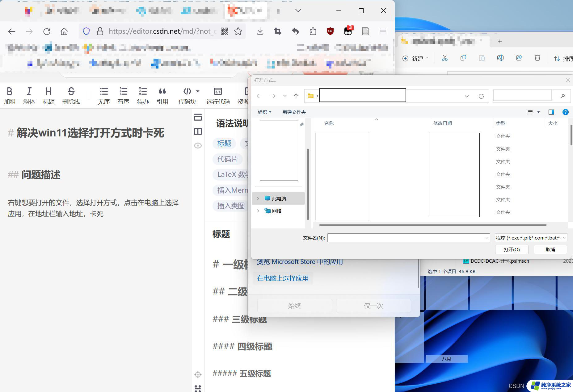Toggle preview pane in file dialog
The image size is (573, 392).
[x=551, y=112]
